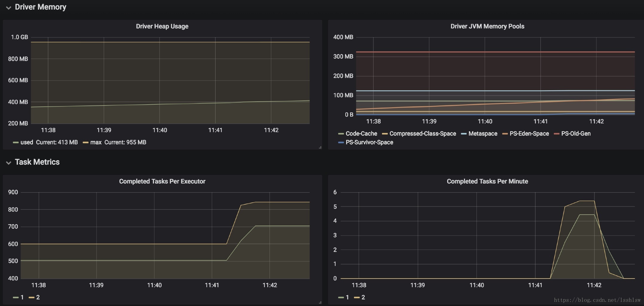Screen dimensions: 644x306
Task: Click the Task Metrics row title
Action: (x=37, y=162)
